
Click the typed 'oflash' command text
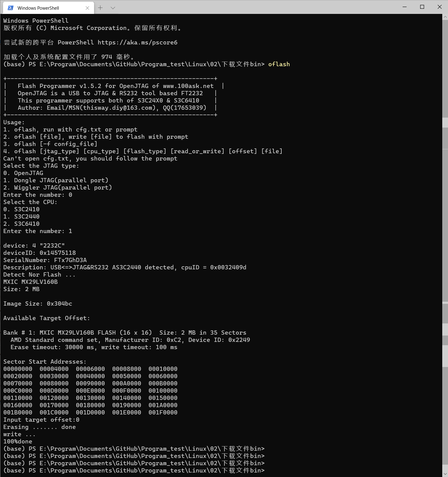pos(279,64)
